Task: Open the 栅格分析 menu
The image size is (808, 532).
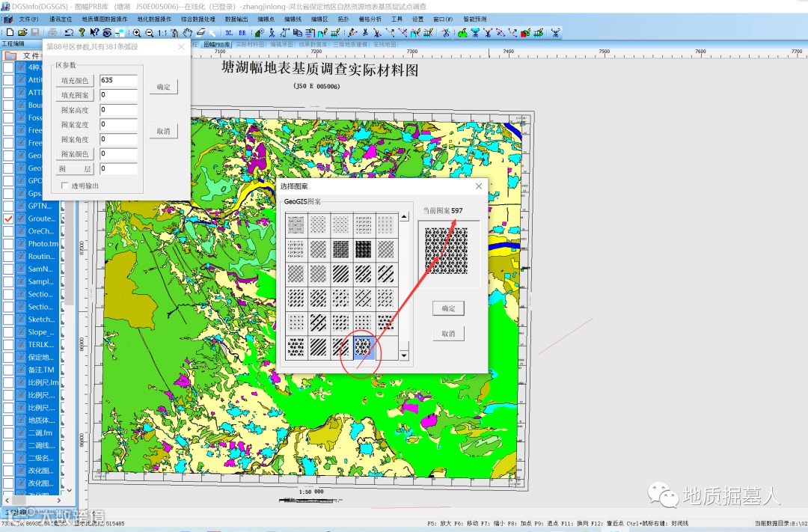Action: pos(370,19)
